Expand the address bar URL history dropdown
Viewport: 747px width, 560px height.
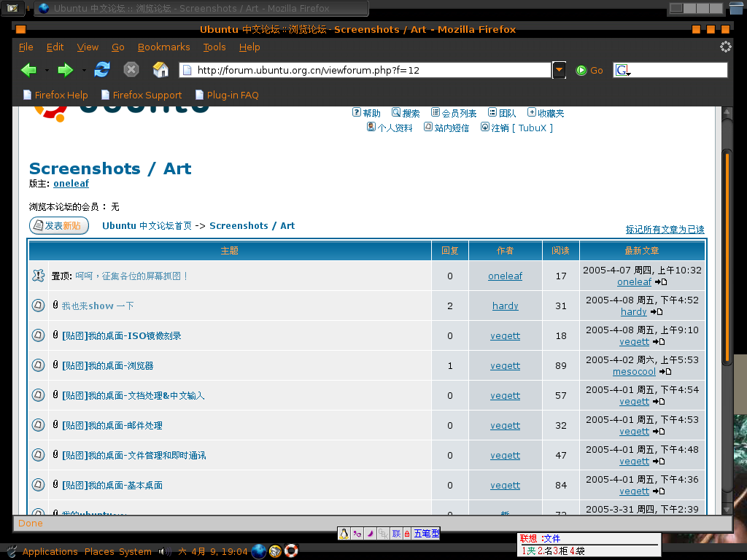560,71
